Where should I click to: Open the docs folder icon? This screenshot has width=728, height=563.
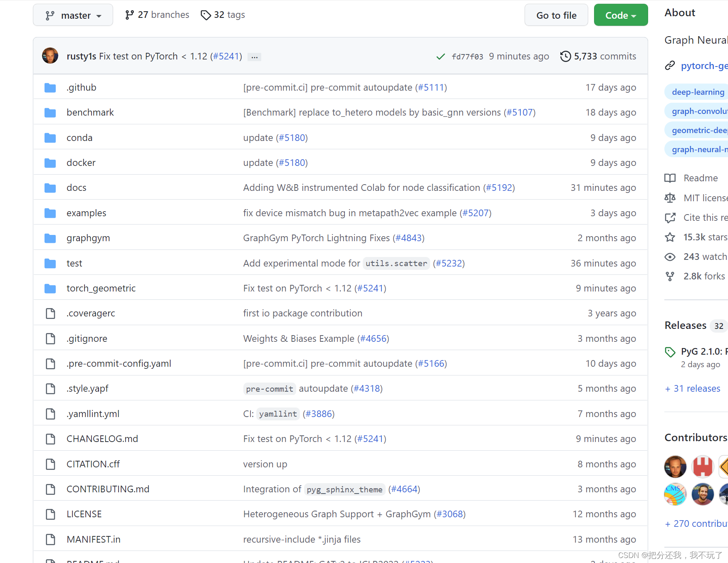point(50,188)
